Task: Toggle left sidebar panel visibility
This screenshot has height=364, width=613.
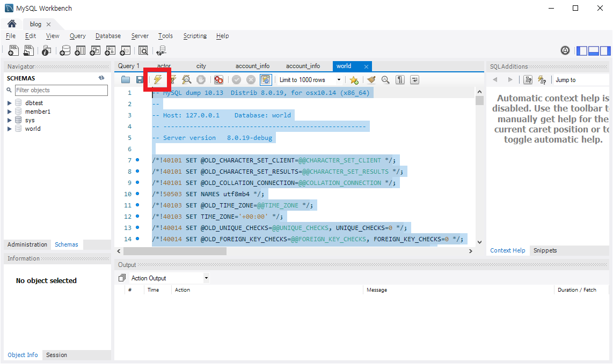Action: point(582,51)
